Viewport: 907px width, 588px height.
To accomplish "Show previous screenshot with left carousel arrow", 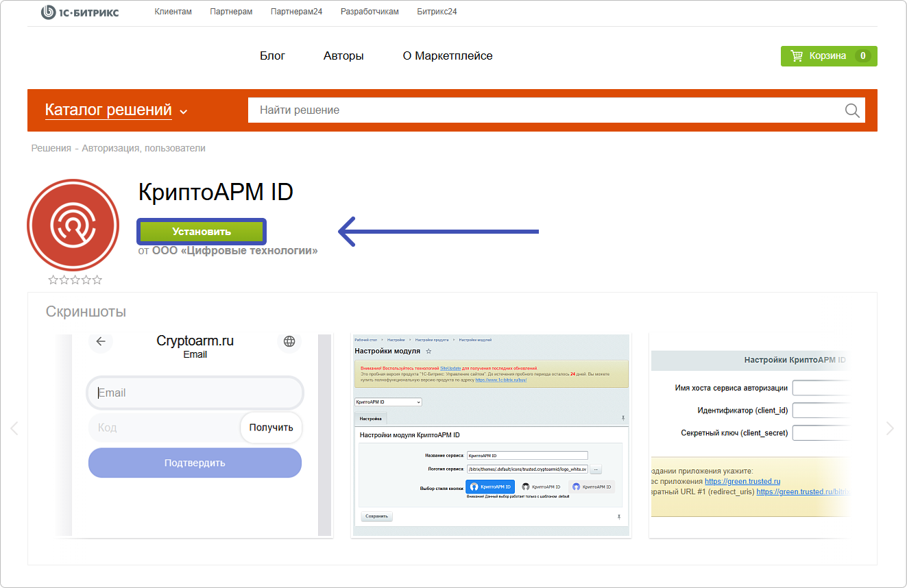I will 14,428.
